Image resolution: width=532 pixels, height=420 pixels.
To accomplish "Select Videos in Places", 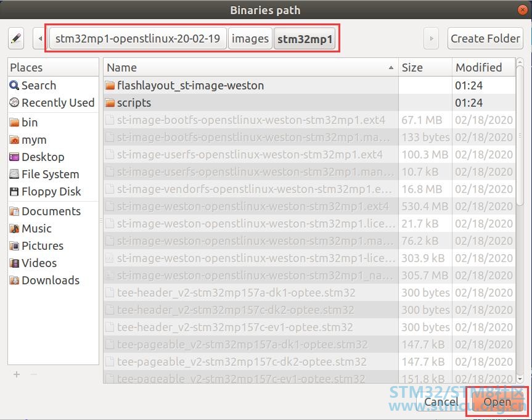I will click(53, 263).
